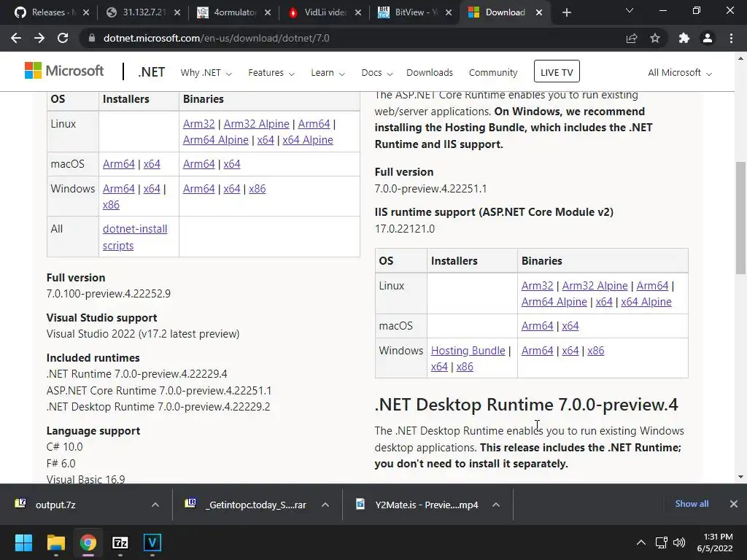
Task: Click the Chrome taskbar icon
Action: coord(88,542)
